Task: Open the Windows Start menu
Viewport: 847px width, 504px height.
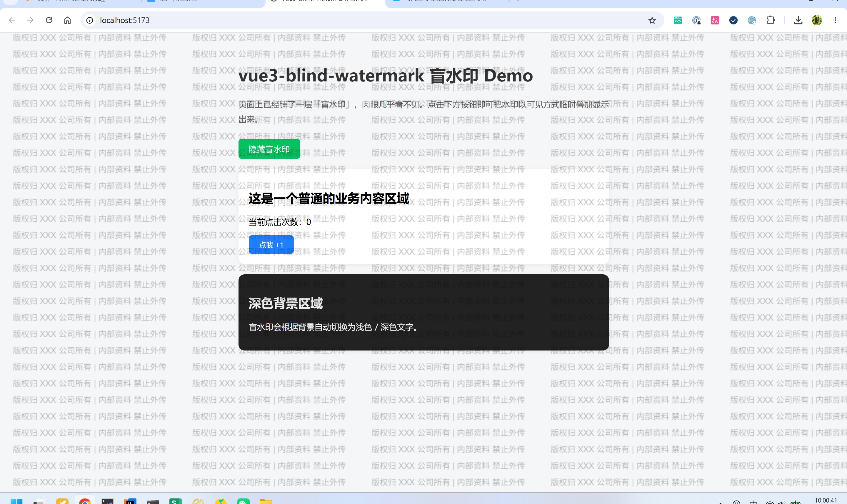Action: (x=16, y=501)
